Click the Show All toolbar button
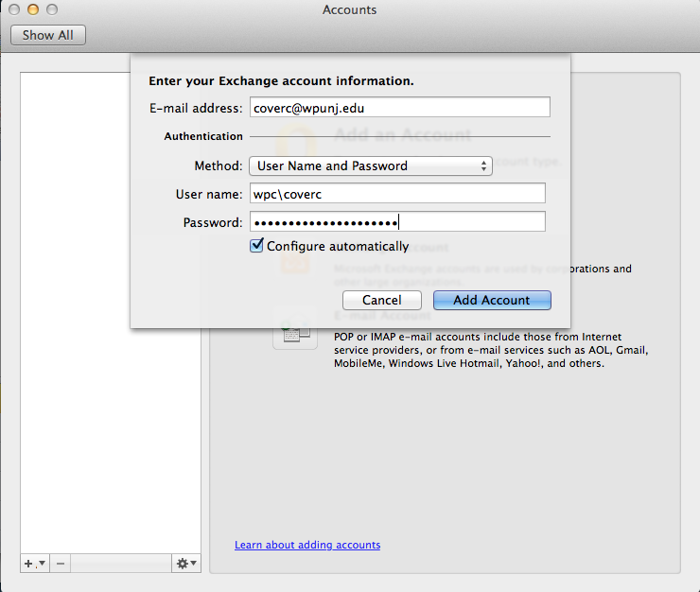 tap(48, 35)
